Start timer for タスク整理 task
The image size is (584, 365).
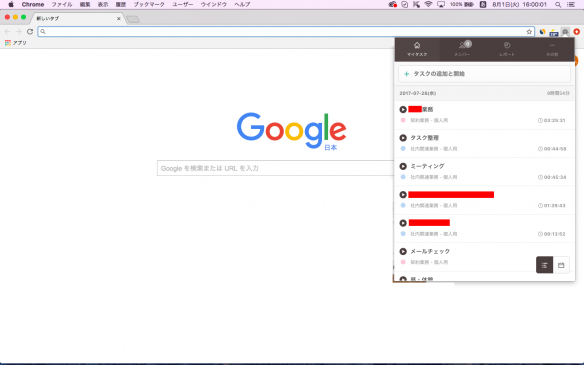pos(403,138)
